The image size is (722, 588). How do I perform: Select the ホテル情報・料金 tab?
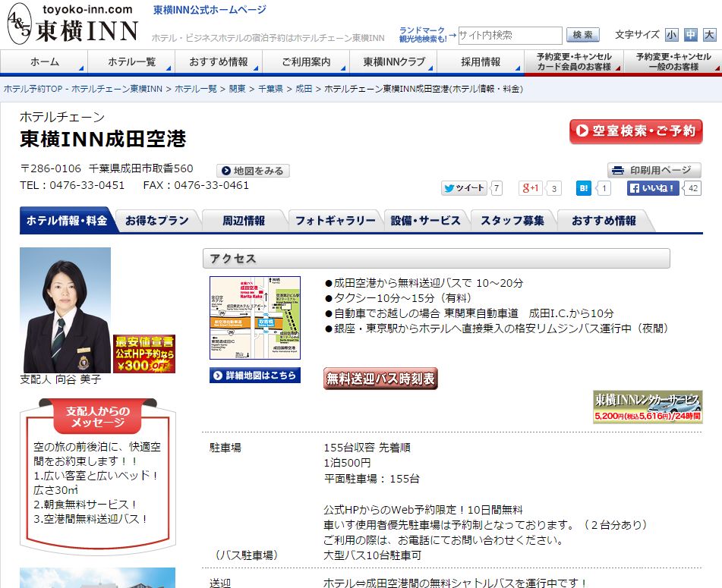pos(67,220)
